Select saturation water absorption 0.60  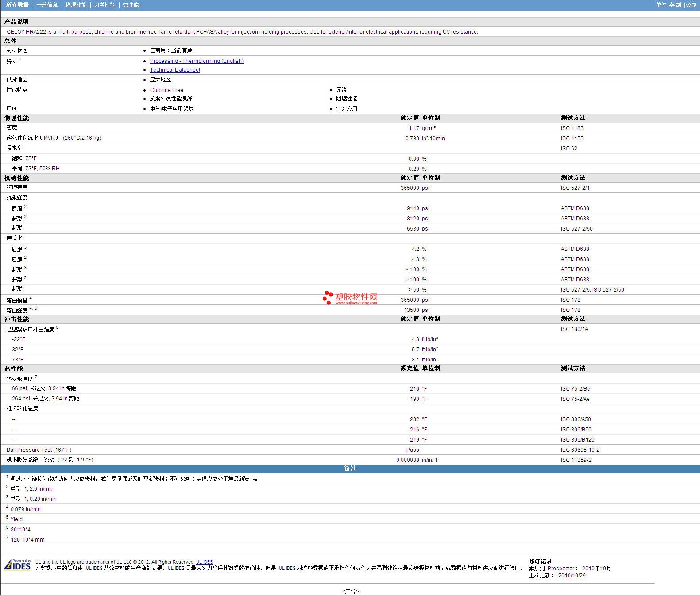click(x=414, y=159)
